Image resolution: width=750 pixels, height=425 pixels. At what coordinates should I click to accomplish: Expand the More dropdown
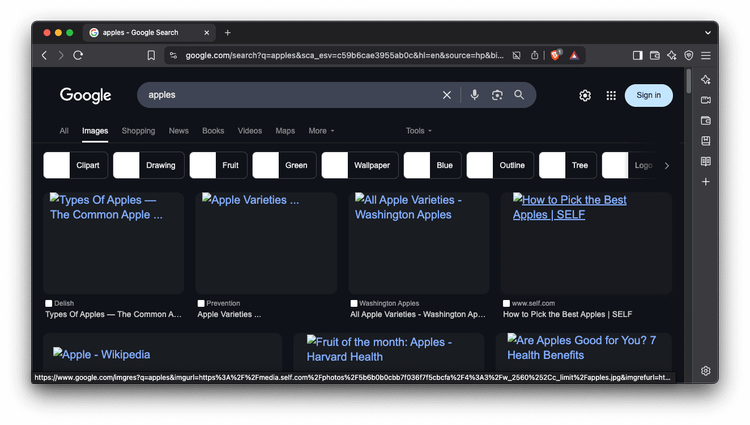(321, 131)
